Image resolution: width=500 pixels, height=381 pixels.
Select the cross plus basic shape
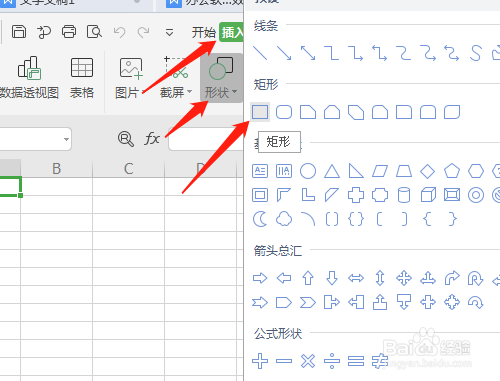[x=356, y=195]
